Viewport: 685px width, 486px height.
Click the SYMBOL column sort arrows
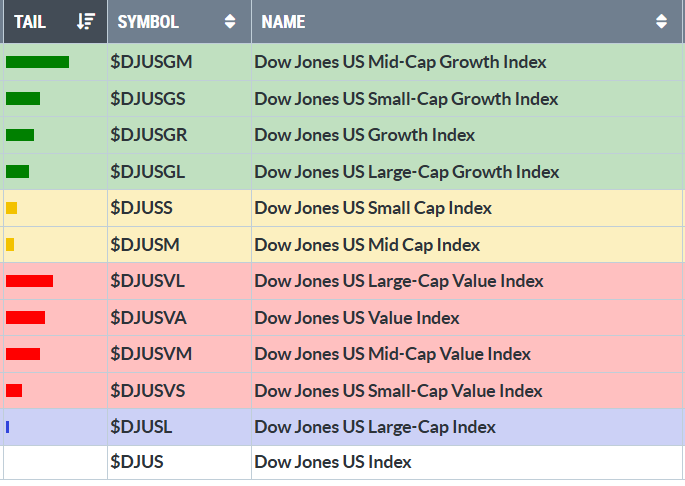point(230,21)
